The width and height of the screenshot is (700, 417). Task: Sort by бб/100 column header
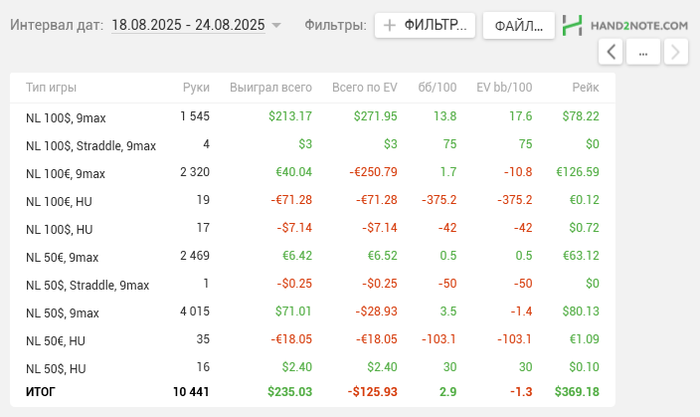(440, 88)
